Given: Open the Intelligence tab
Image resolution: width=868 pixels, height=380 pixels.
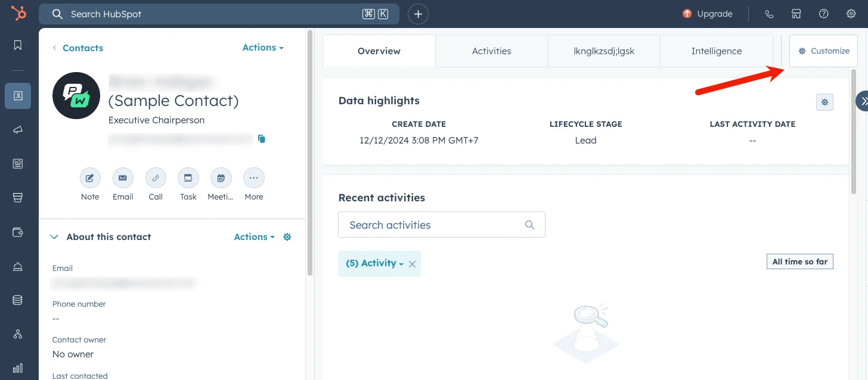Looking at the screenshot, I should 716,51.
